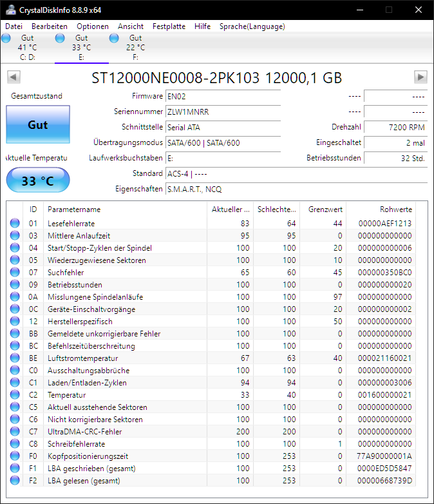Click the Standard field ACS-4
Viewport: 434px width, 504px height.
[296, 174]
